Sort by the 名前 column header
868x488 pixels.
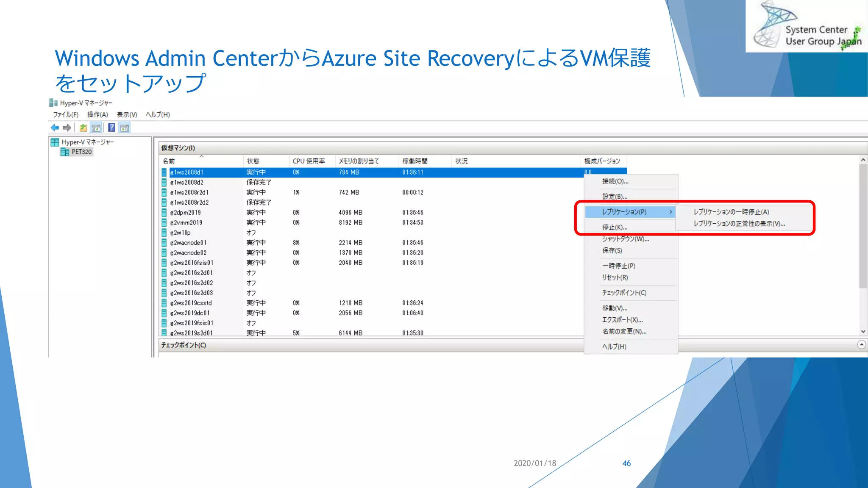(x=201, y=161)
